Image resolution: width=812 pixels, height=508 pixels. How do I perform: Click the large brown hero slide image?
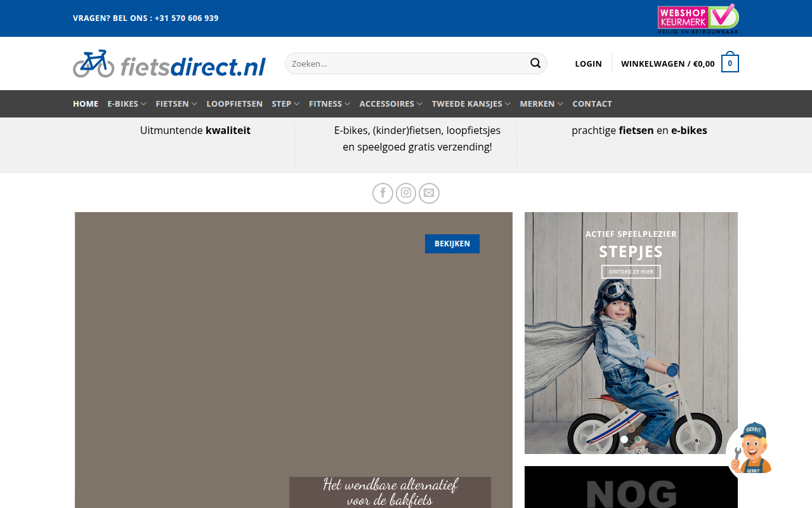click(x=294, y=360)
